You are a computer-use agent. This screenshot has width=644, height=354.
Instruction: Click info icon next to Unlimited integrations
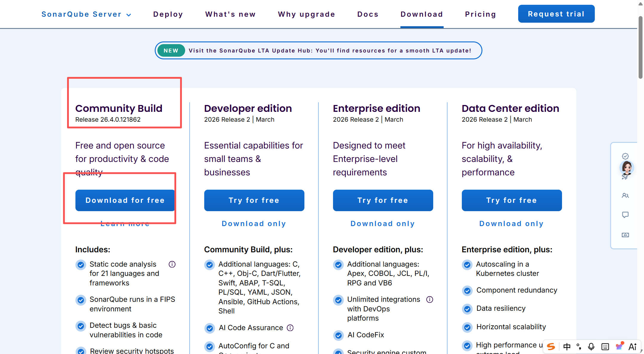click(x=430, y=299)
